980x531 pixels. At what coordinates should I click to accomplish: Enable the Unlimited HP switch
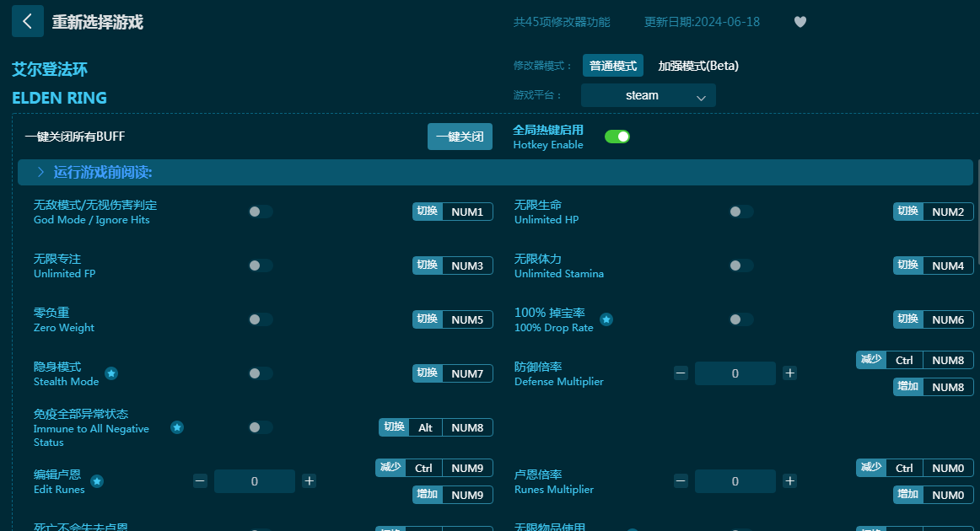click(x=741, y=212)
